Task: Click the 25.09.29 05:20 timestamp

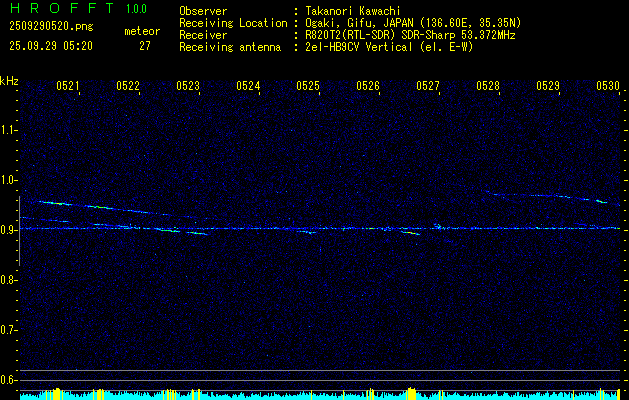Action: pos(50,46)
